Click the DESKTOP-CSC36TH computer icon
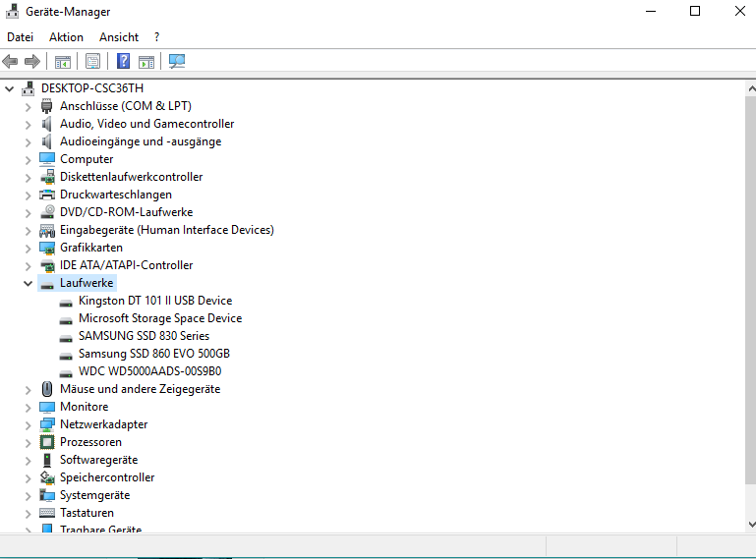The width and height of the screenshot is (756, 559). (x=28, y=88)
